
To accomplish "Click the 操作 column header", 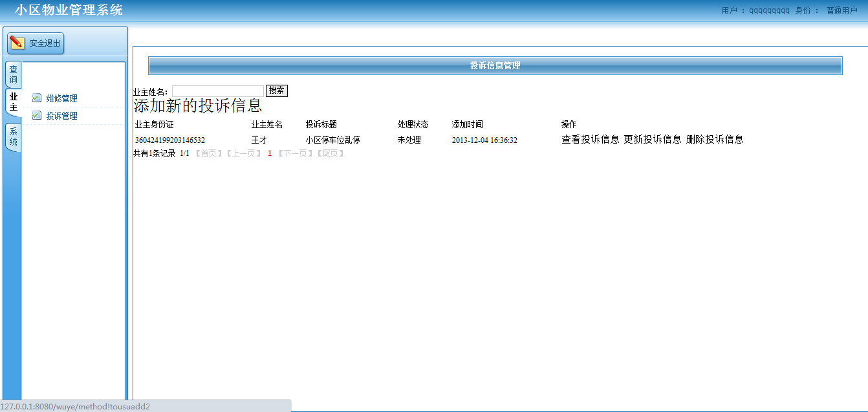I will click(569, 124).
